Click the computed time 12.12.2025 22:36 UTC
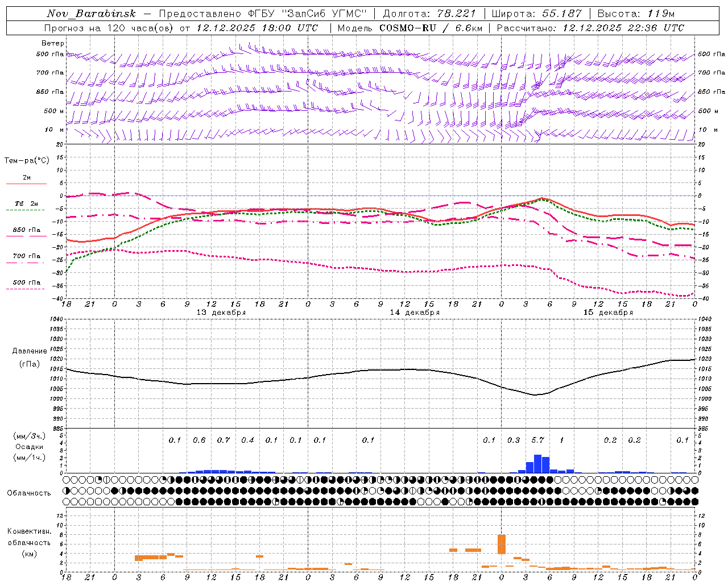The width and height of the screenshot is (728, 582). (x=623, y=28)
